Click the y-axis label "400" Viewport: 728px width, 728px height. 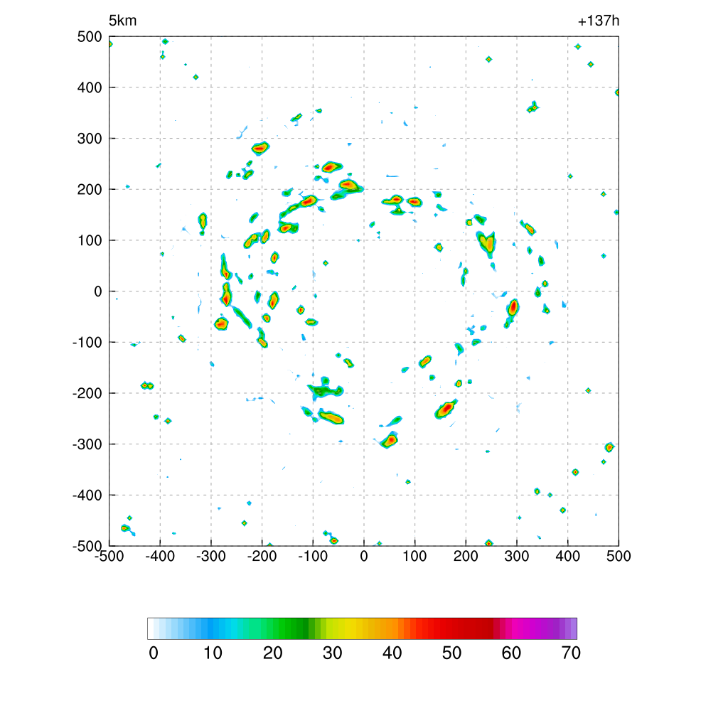pyautogui.click(x=90, y=87)
